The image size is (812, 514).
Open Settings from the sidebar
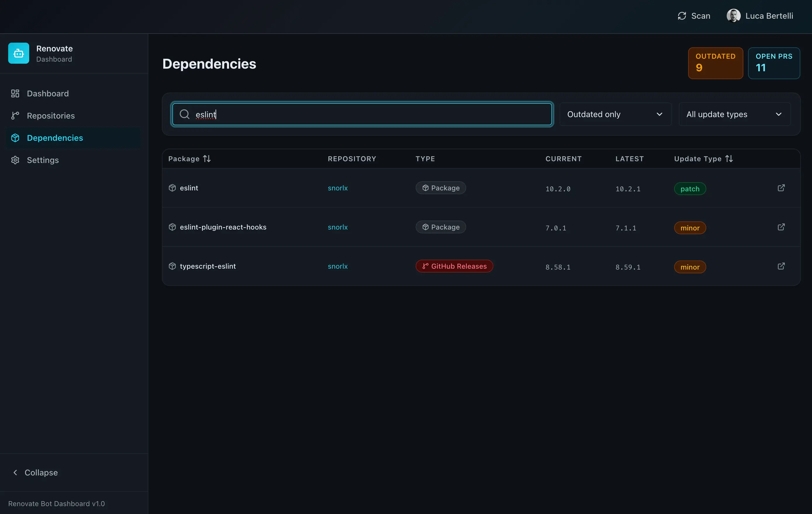coord(74,160)
